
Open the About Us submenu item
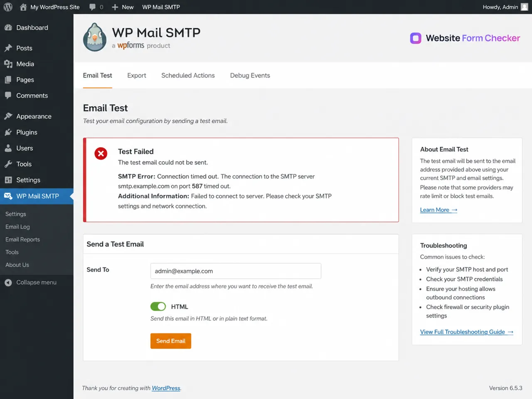pyautogui.click(x=17, y=265)
